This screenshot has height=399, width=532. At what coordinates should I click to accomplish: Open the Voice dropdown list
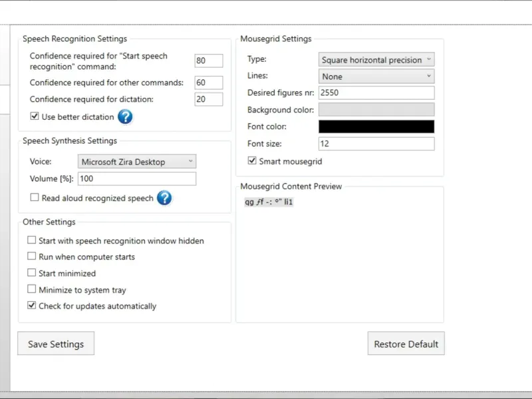pyautogui.click(x=137, y=162)
